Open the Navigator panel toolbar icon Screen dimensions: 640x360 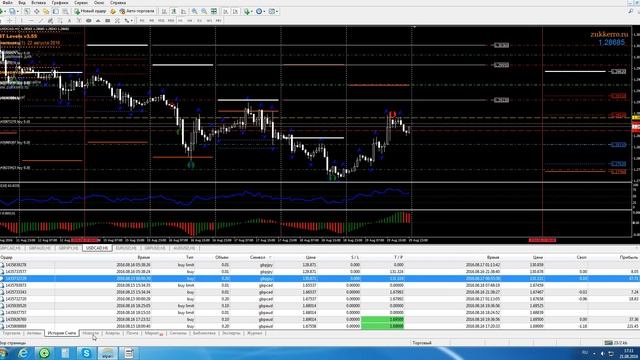(x=46, y=11)
